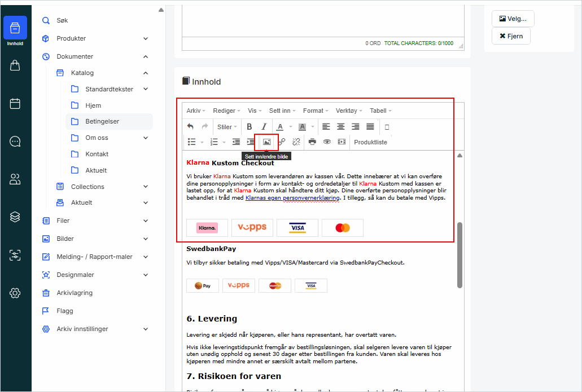The width and height of the screenshot is (582, 392).
Task: Click the insert media icon
Action: point(342,142)
